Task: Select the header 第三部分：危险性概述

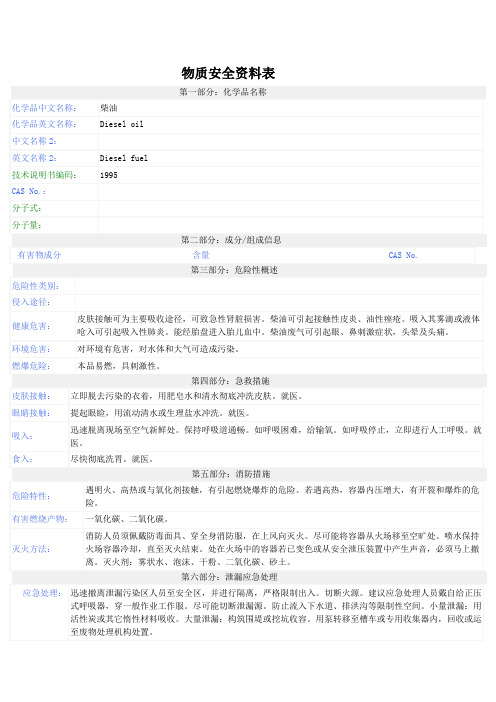Action: [x=234, y=270]
